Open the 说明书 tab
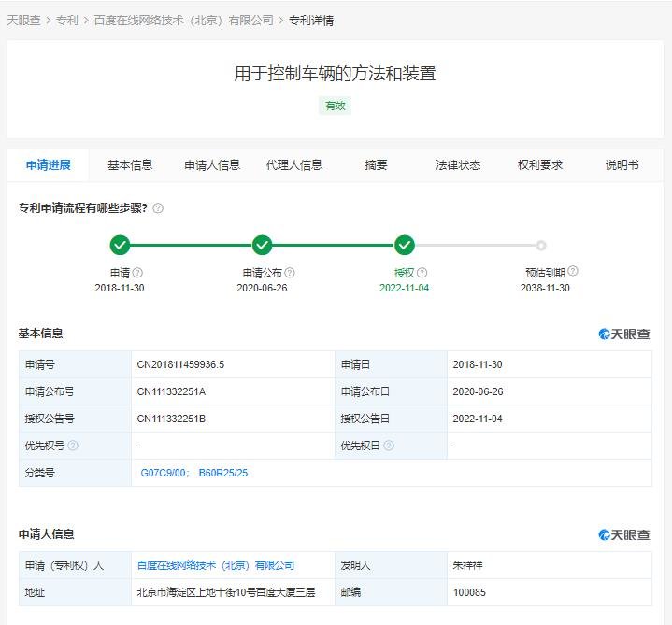This screenshot has width=672, height=625. 622,165
